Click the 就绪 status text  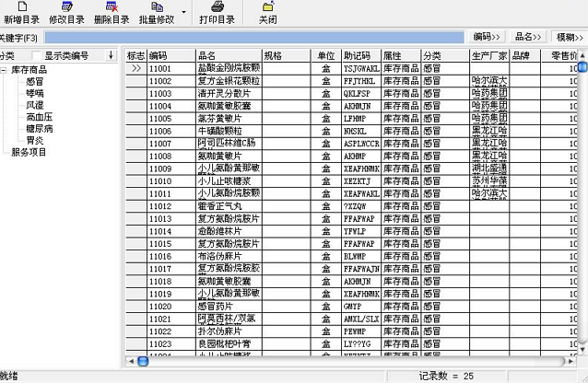9,376
